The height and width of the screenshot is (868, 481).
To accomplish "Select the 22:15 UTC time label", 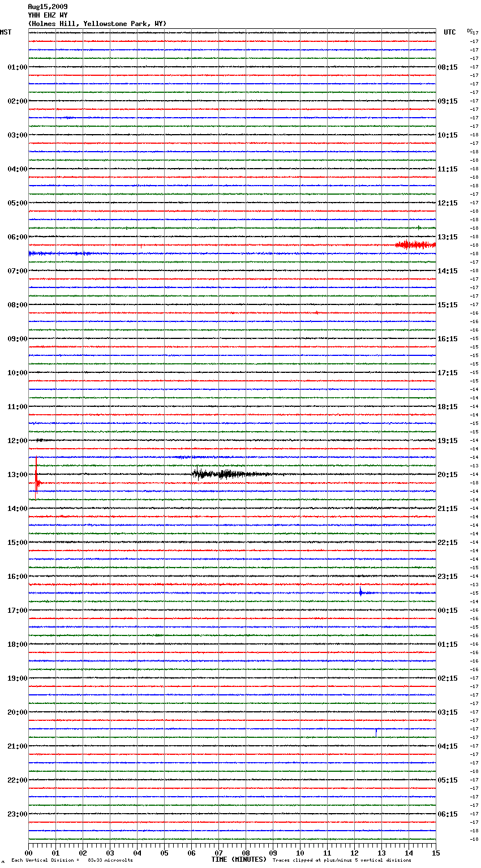I will [x=448, y=543].
